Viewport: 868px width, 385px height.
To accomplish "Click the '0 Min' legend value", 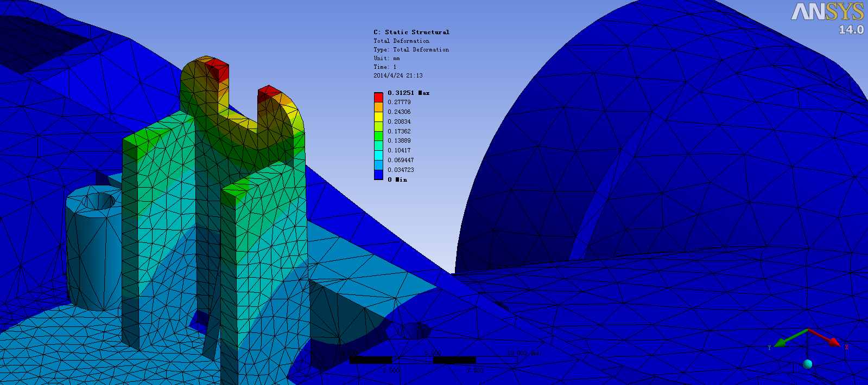I will pos(397,179).
